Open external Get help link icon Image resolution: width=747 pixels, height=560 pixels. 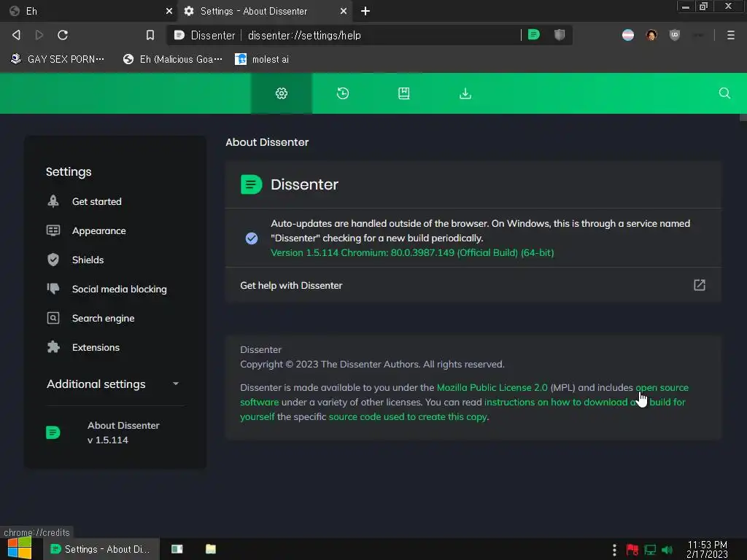point(700,285)
